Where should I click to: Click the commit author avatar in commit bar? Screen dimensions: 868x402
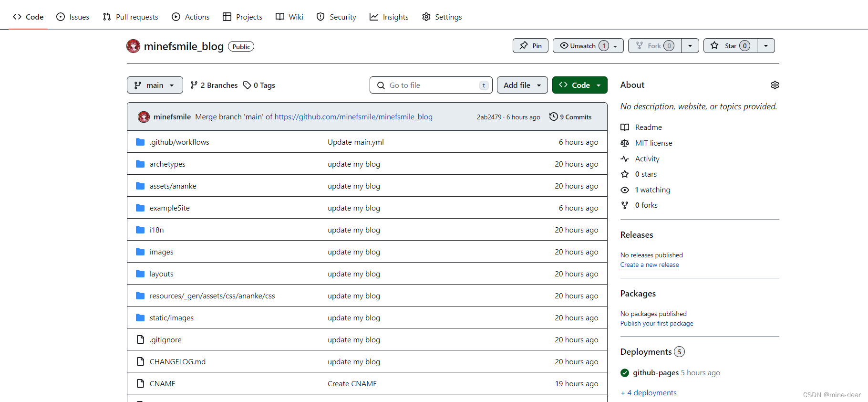click(x=144, y=116)
